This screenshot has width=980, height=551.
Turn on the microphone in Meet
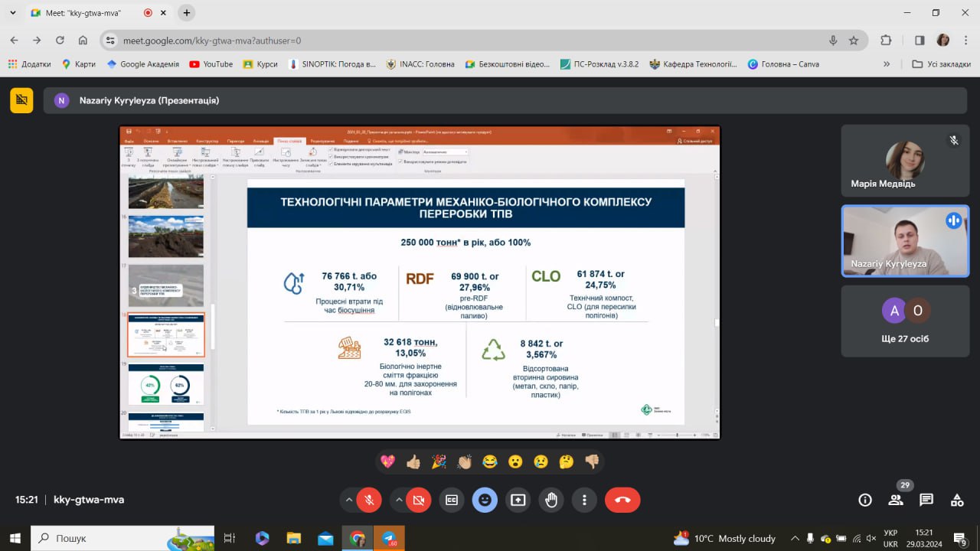369,500
